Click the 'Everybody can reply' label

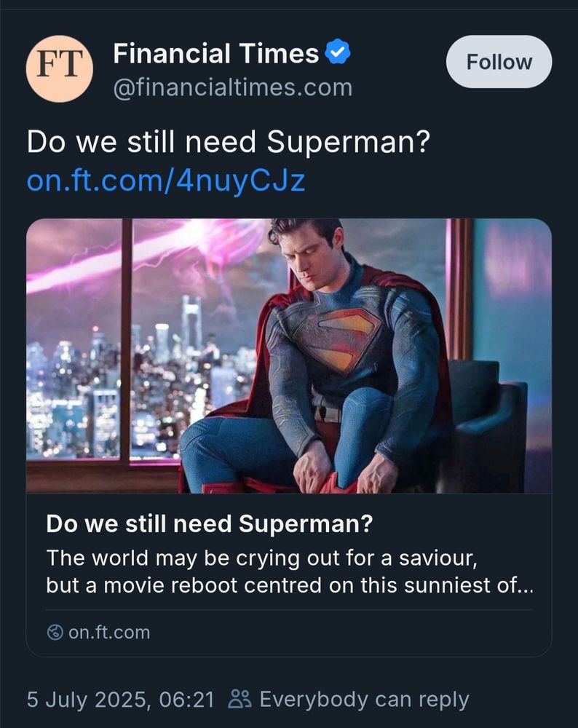click(x=364, y=700)
